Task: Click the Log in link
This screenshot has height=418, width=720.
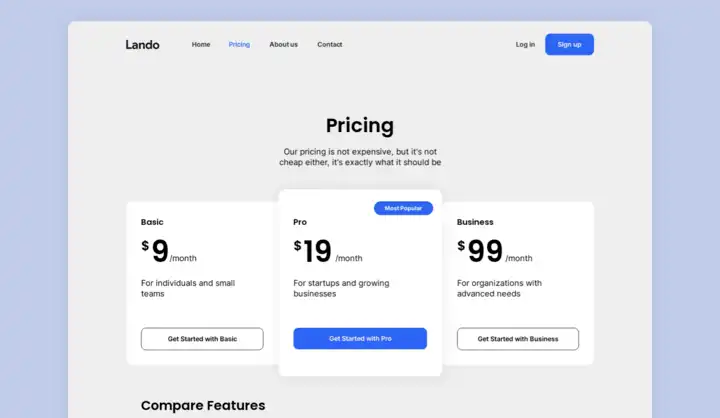Action: click(525, 44)
